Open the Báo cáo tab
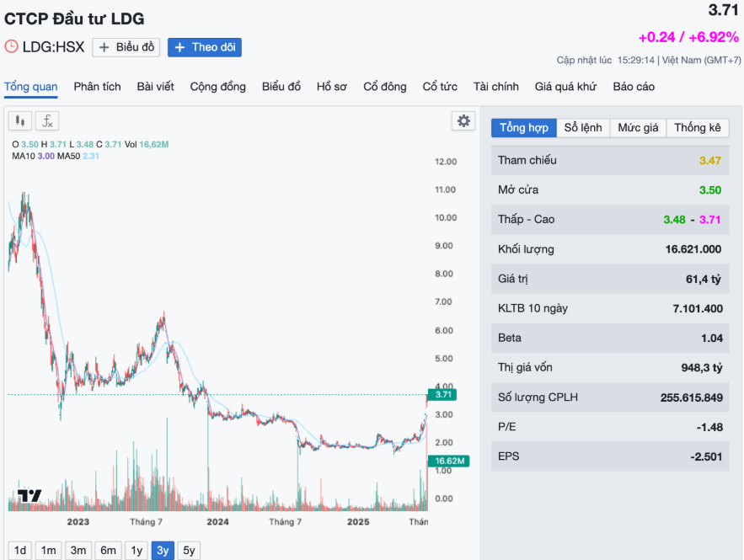This screenshot has width=744, height=560. pyautogui.click(x=634, y=87)
